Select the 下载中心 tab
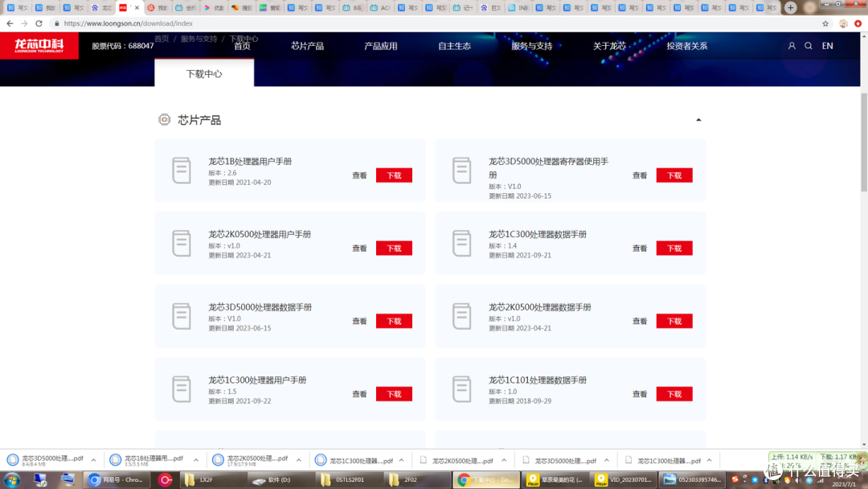Viewport: 868px width, 489px height. click(204, 74)
